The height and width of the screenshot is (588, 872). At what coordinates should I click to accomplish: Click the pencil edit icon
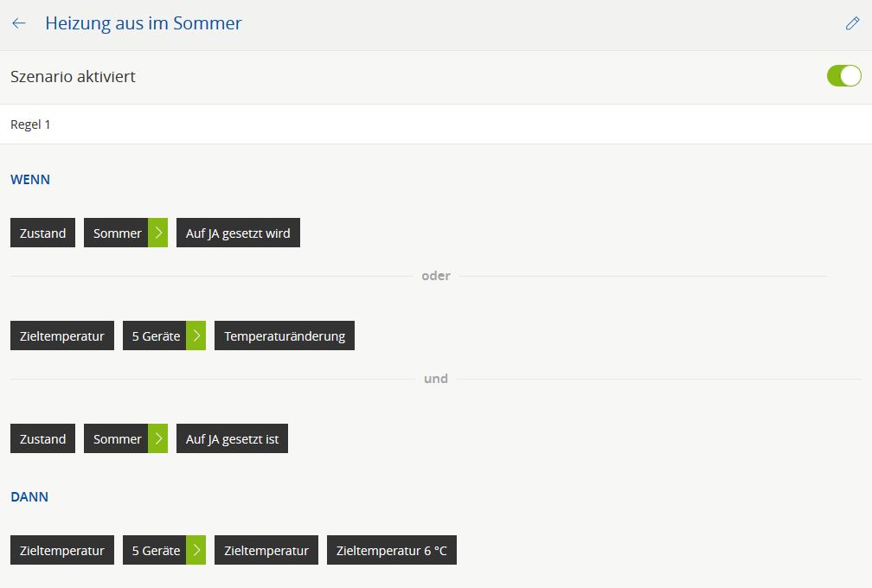coord(852,23)
